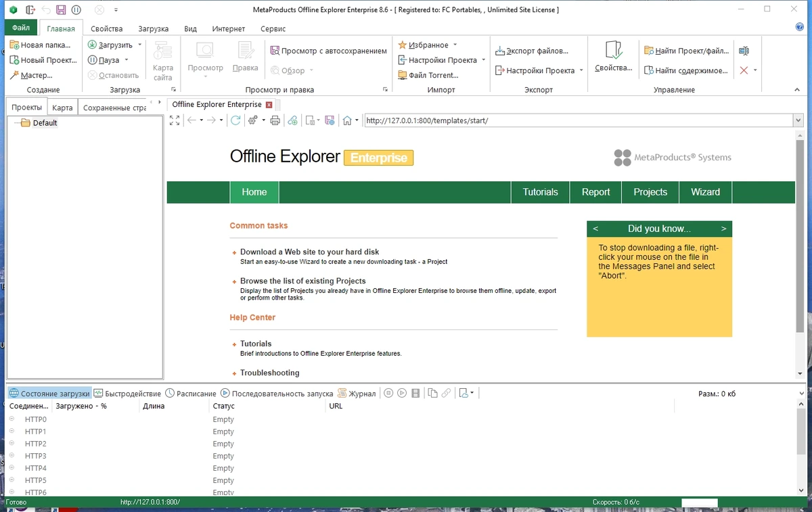Click the Pause icon in the quick access toolbar
This screenshot has width=812, height=512.
pos(76,10)
